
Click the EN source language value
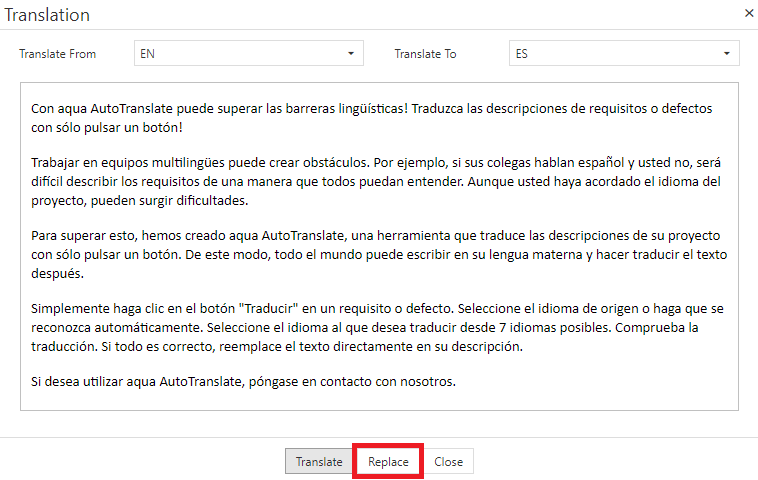[148, 54]
